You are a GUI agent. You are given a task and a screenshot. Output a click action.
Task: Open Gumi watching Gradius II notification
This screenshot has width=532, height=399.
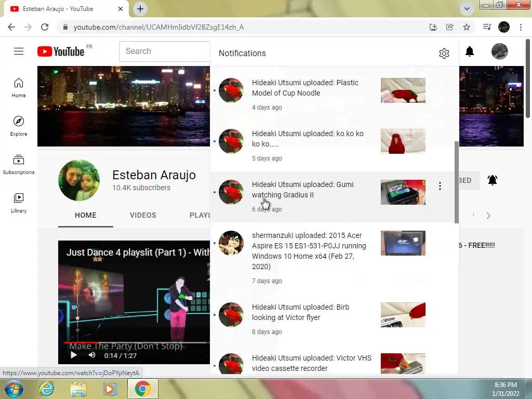332,196
